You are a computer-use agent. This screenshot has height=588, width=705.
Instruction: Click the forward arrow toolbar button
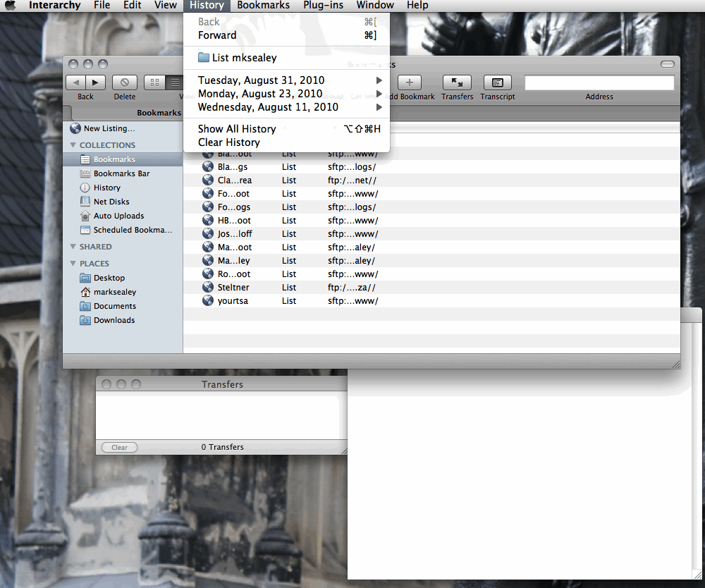95,82
